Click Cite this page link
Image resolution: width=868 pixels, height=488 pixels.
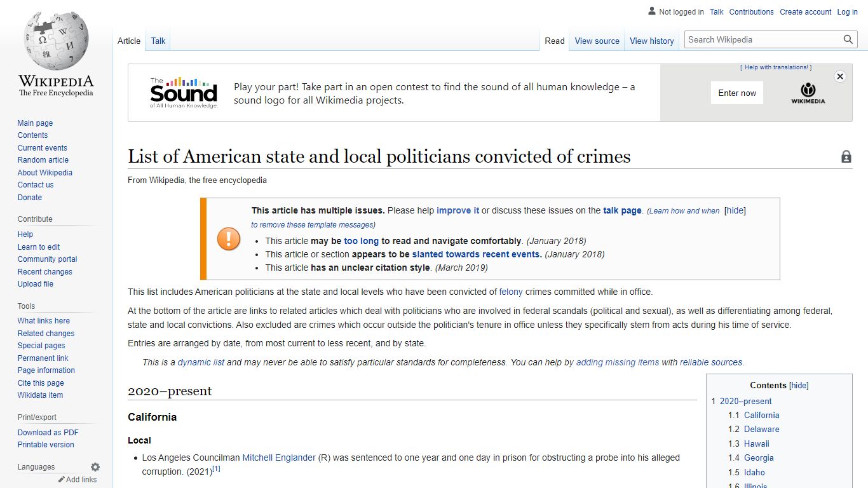coord(41,383)
